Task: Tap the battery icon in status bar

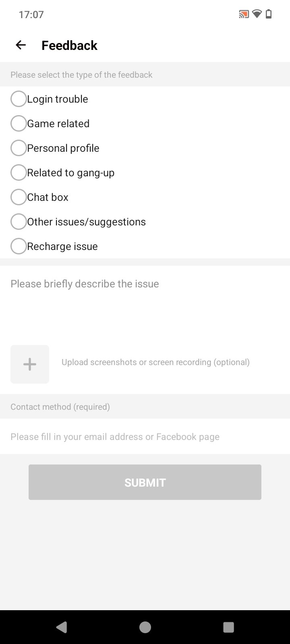Action: pyautogui.click(x=269, y=14)
